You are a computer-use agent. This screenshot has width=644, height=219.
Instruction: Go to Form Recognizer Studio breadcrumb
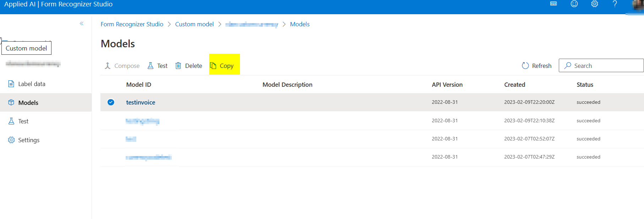[132, 24]
